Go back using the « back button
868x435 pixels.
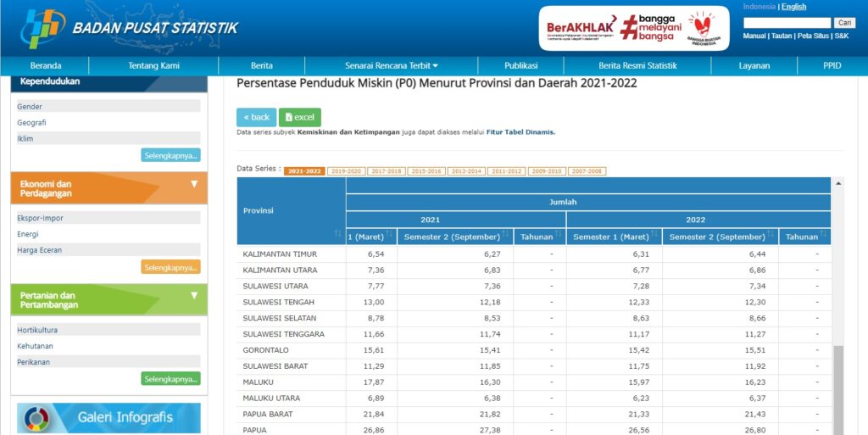[x=256, y=117]
